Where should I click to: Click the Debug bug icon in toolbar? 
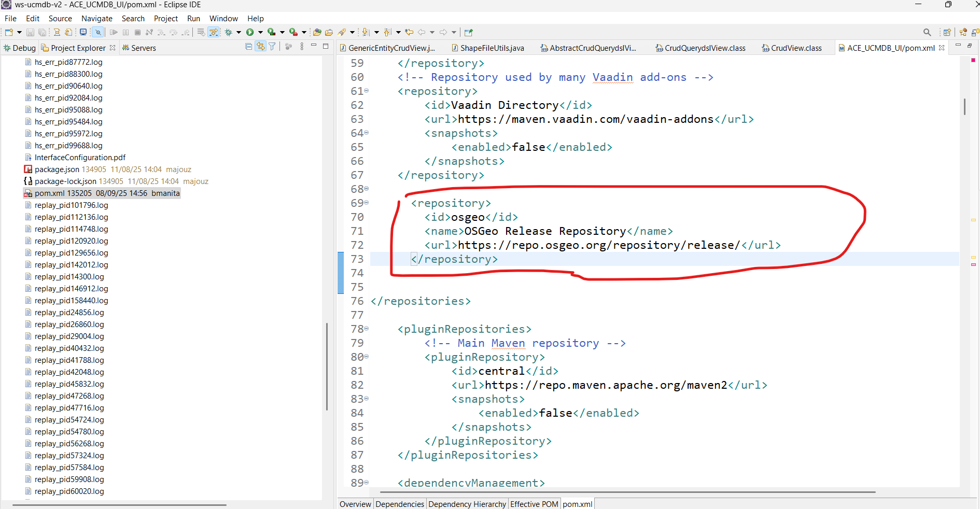[x=228, y=32]
